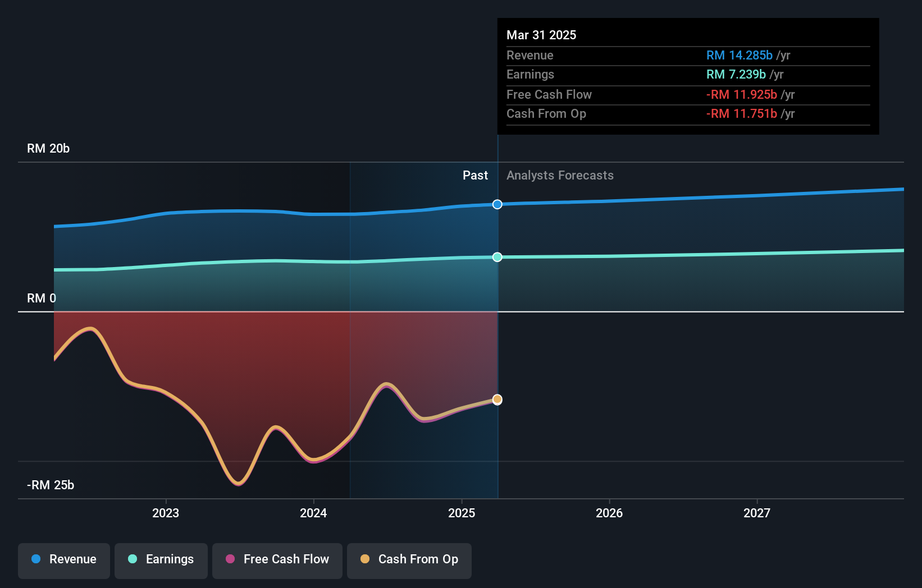Click the 2024 x-axis label
This screenshot has height=588, width=922.
tap(313, 513)
